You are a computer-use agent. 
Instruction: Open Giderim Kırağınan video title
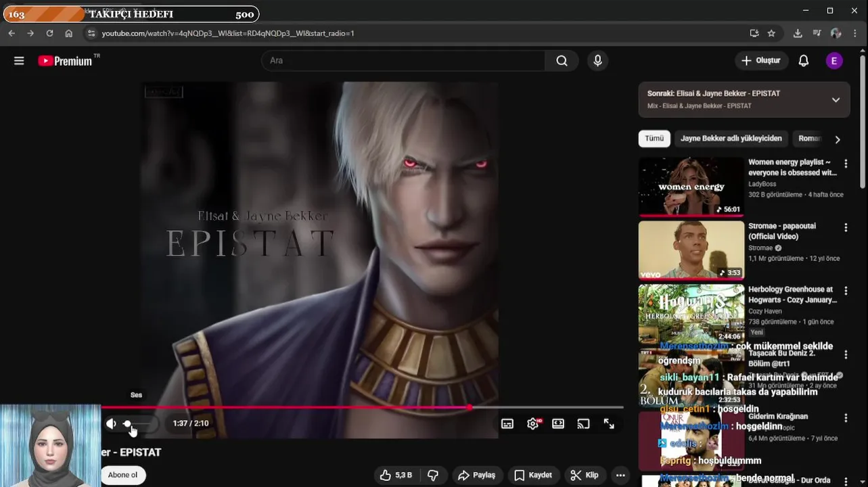click(778, 417)
